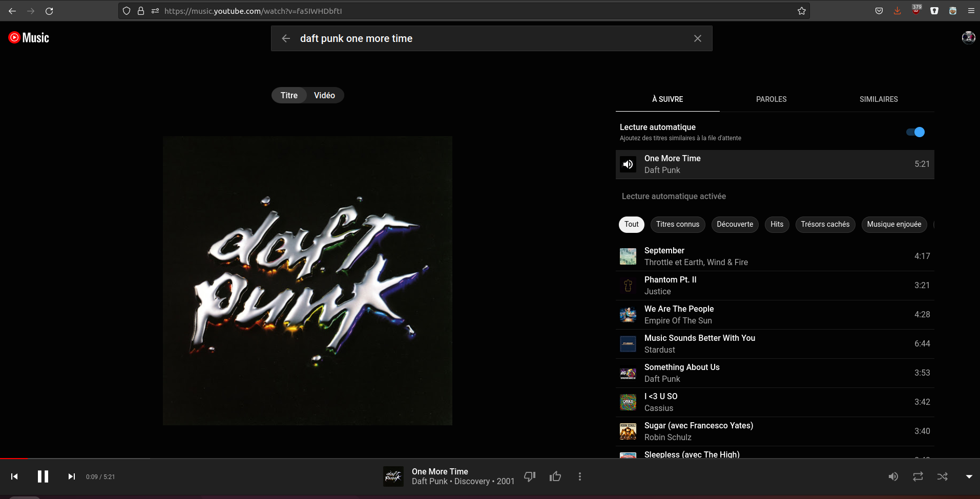Play September from the queue
The image size is (980, 499).
pos(775,256)
